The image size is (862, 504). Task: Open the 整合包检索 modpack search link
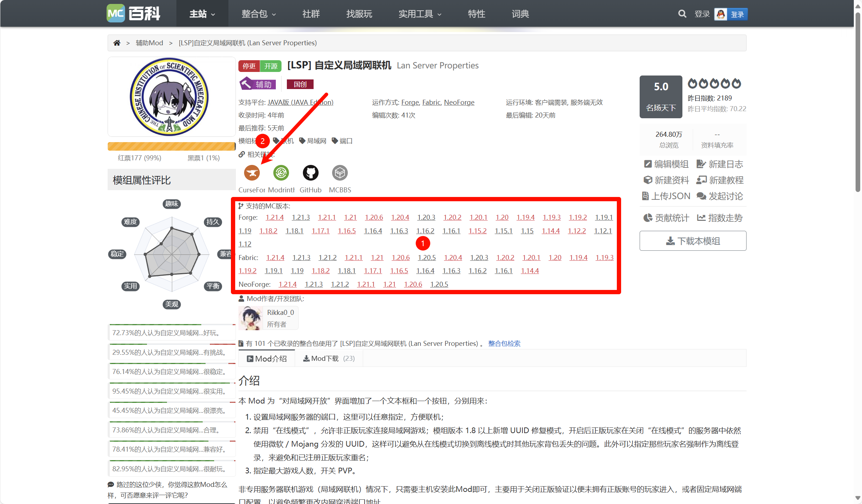tap(504, 343)
